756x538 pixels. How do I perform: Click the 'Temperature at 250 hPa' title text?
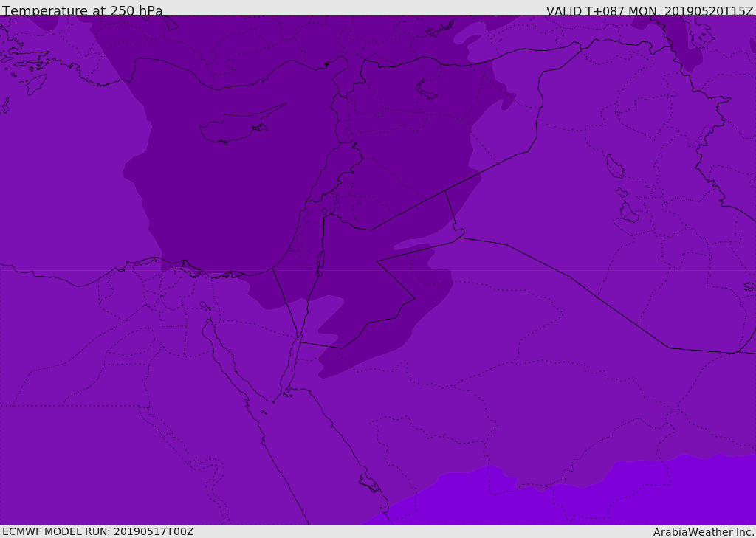point(83,10)
